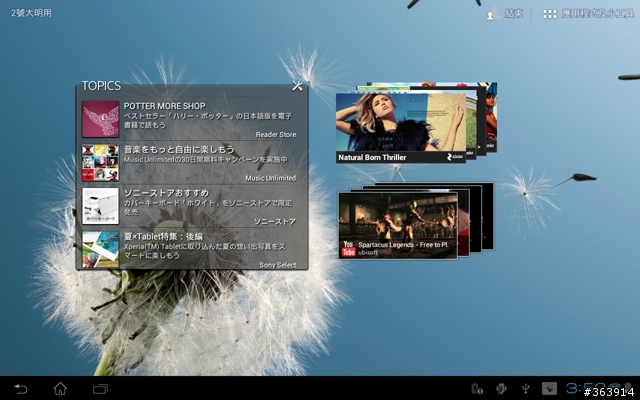Tap the Natural Born Thriller caption text
The image size is (640, 400).
point(372,157)
